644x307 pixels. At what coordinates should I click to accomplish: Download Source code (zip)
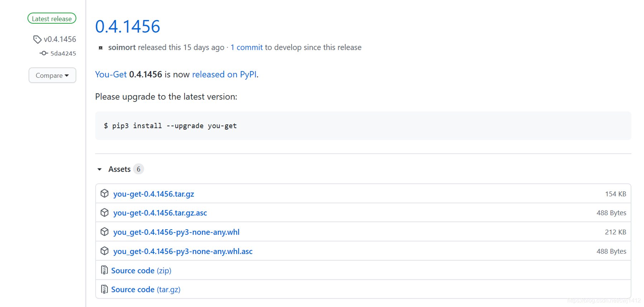tap(141, 270)
